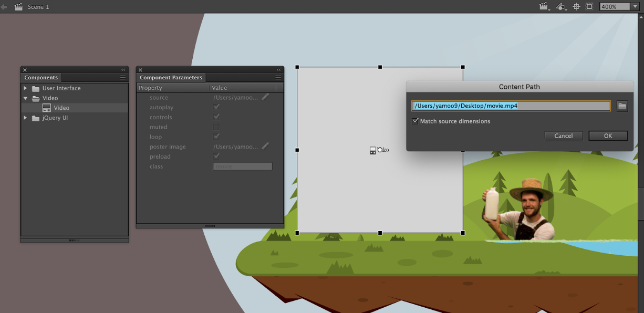Click the Content Path text field
Image resolution: width=644 pixels, height=313 pixels.
point(511,106)
